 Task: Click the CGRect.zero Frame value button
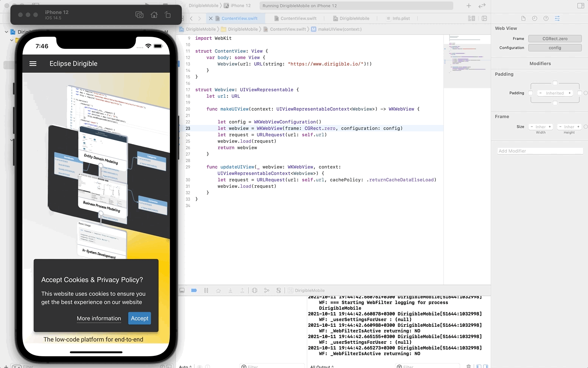tap(555, 39)
